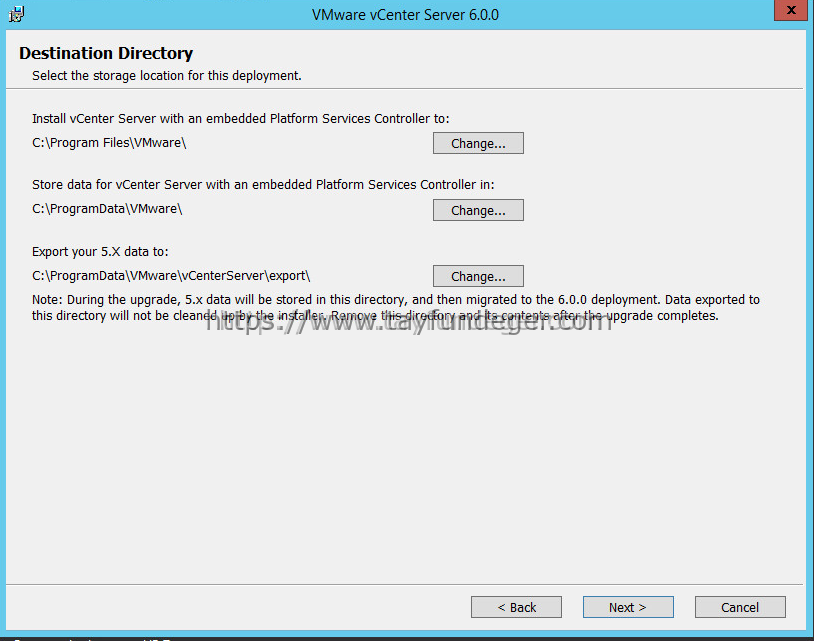
Task: Click the Destination Directory heading
Action: coord(106,53)
